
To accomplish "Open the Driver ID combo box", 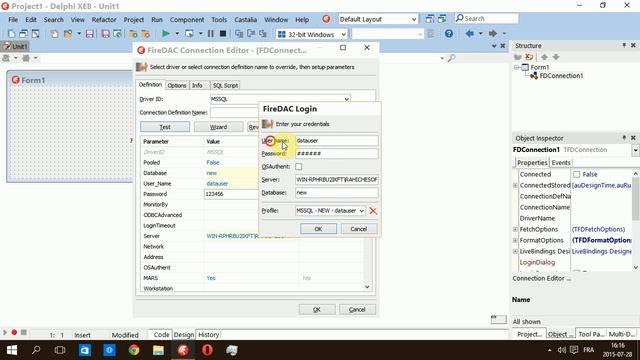I will point(347,99).
